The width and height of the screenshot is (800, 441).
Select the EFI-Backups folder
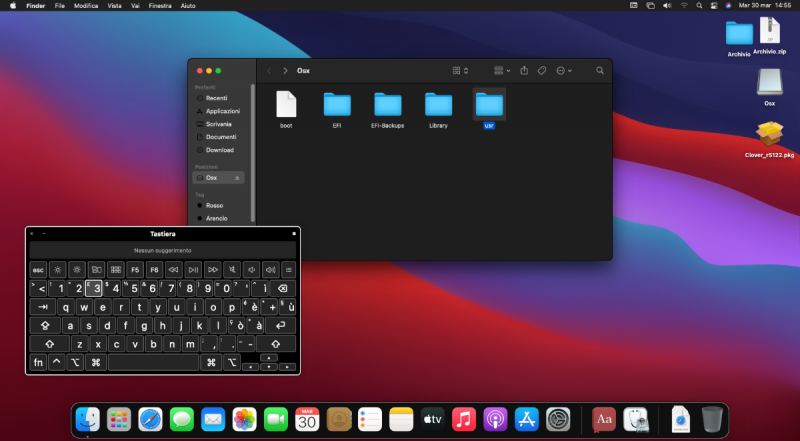[388, 105]
